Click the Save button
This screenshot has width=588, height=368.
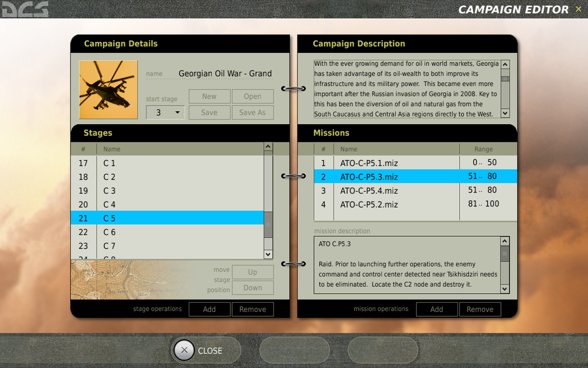[209, 112]
